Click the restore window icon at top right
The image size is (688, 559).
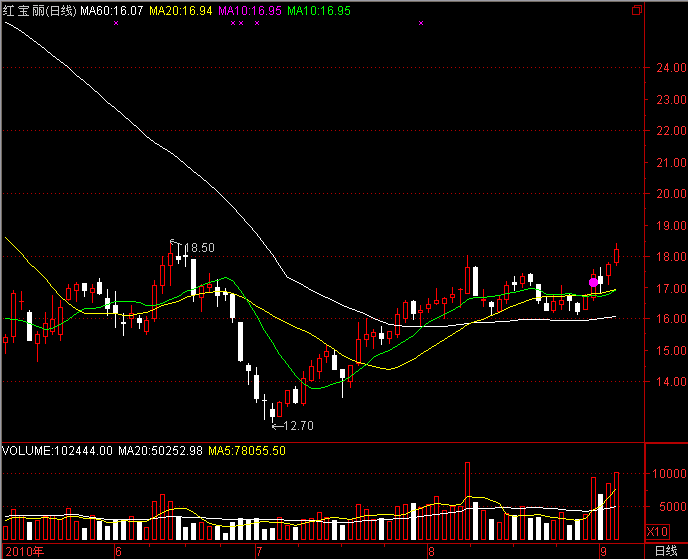pos(637,10)
